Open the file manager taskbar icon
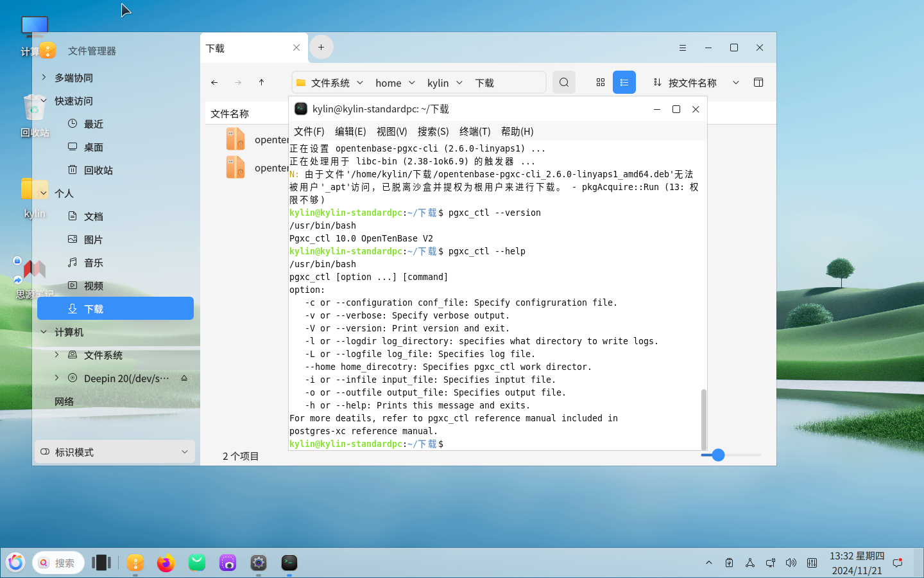Image resolution: width=924 pixels, height=578 pixels. pos(135,563)
